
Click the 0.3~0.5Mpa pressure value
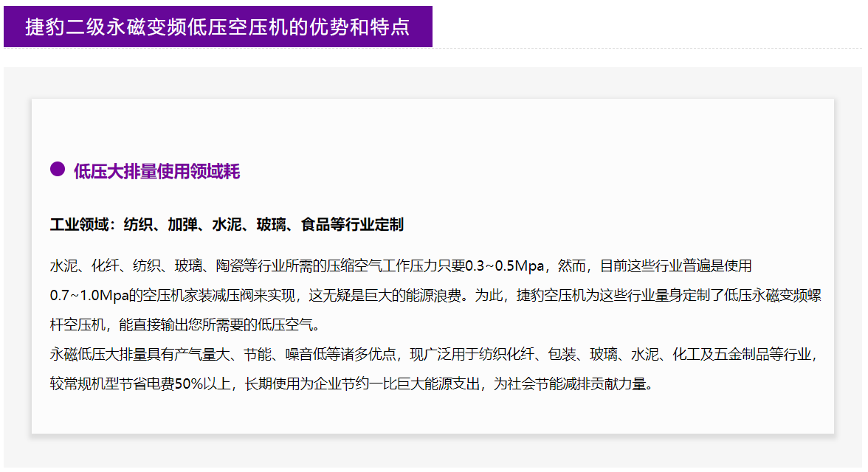[x=506, y=265]
